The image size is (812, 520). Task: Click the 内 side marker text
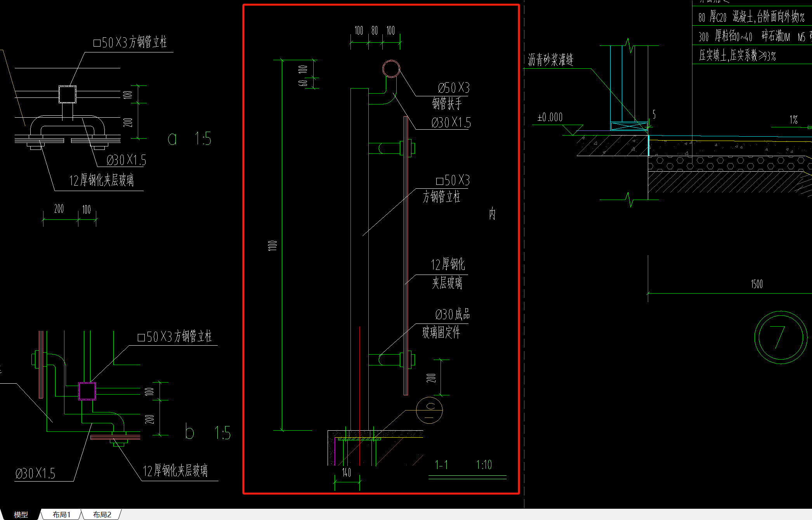pyautogui.click(x=492, y=213)
